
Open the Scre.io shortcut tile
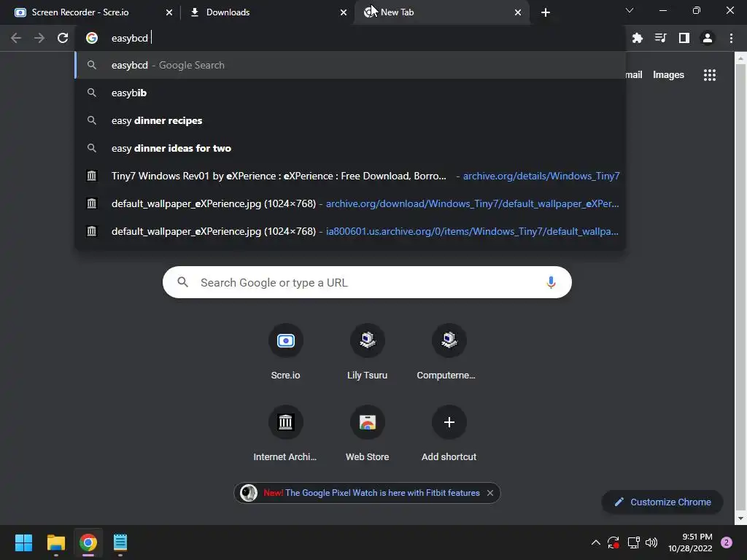coord(285,352)
